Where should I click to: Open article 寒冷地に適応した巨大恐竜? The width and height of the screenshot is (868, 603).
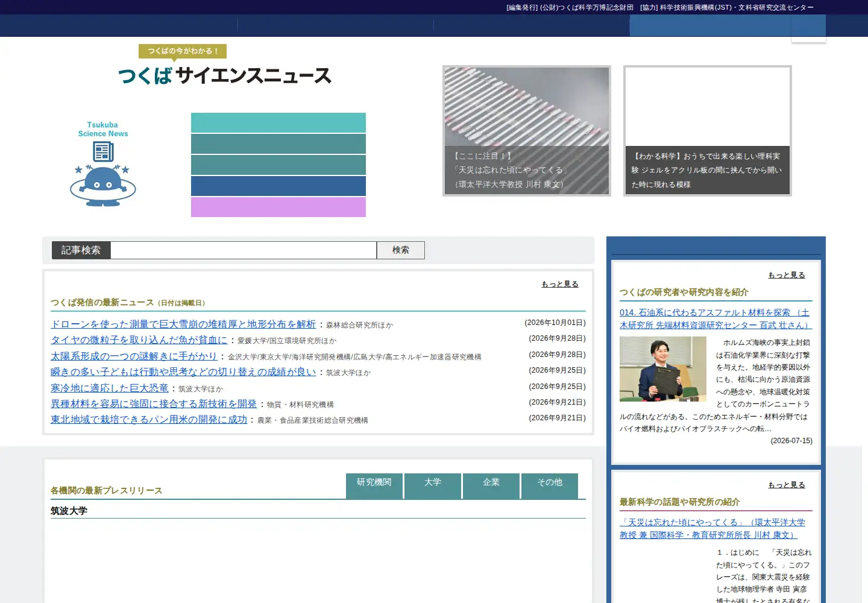coord(110,388)
